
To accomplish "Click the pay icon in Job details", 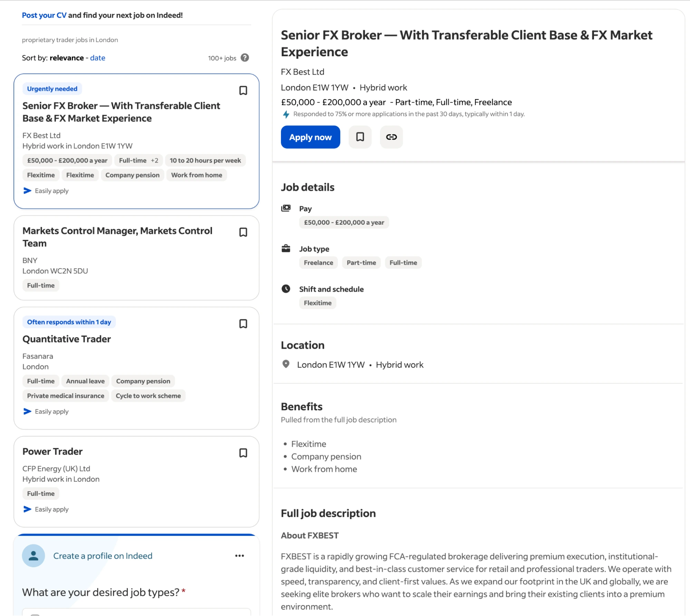I will [x=286, y=208].
